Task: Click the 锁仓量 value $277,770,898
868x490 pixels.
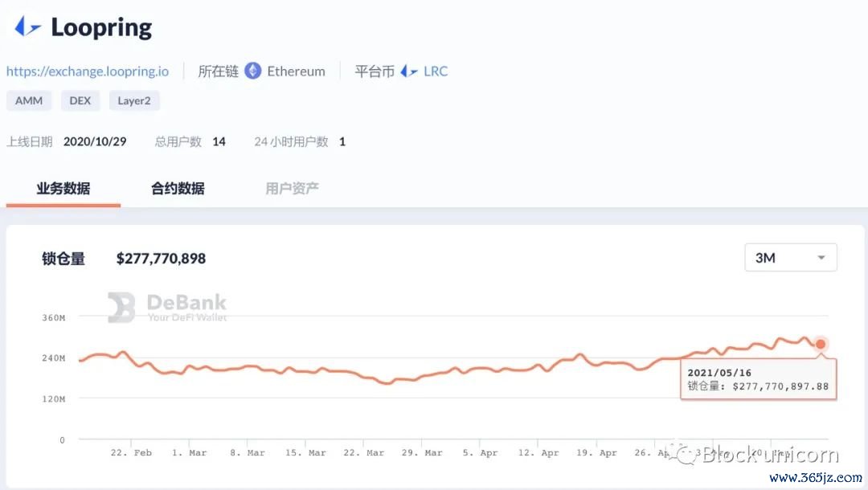Action: pos(162,258)
